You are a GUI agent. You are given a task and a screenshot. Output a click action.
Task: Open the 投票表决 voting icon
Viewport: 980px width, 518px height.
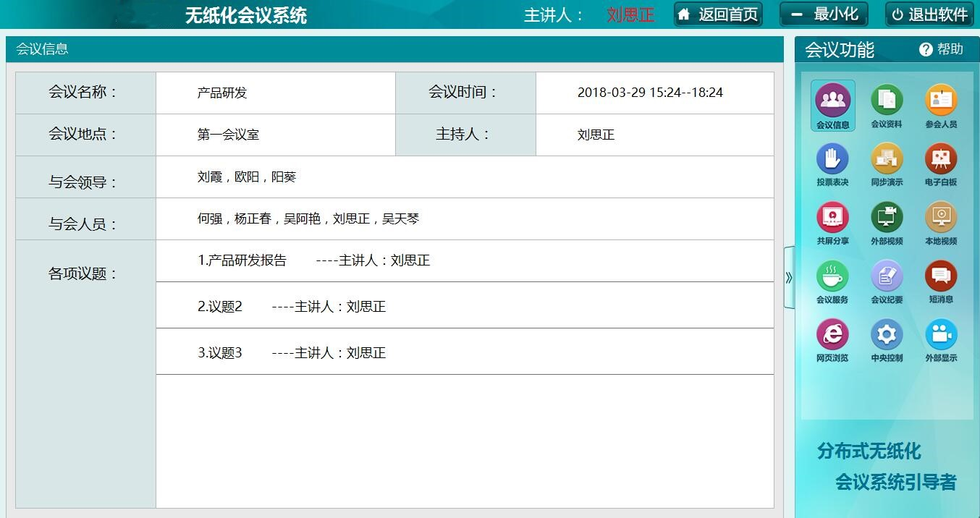tap(832, 164)
